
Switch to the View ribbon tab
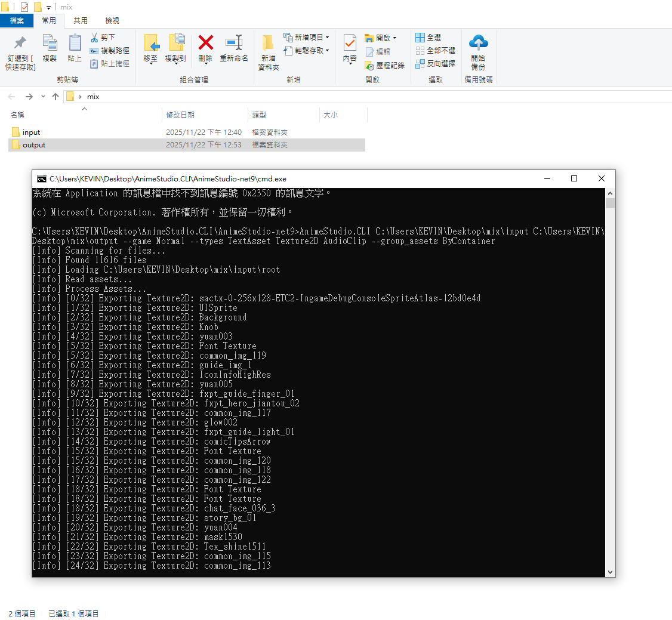point(112,21)
